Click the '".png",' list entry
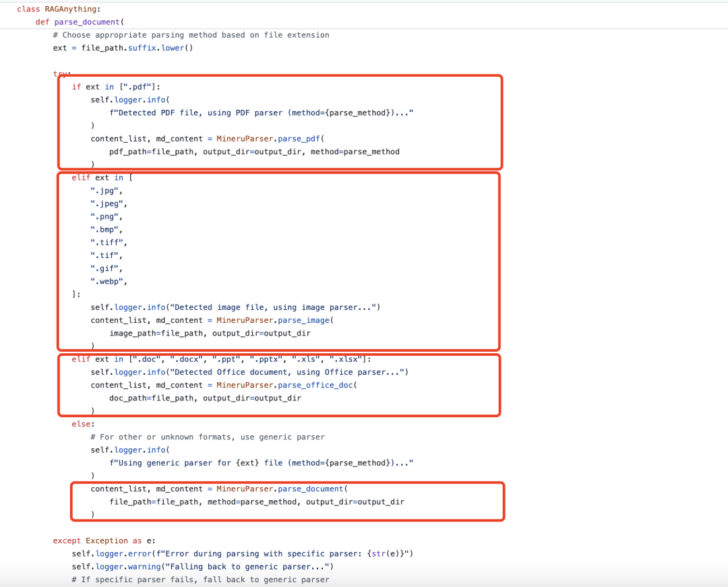 point(107,217)
